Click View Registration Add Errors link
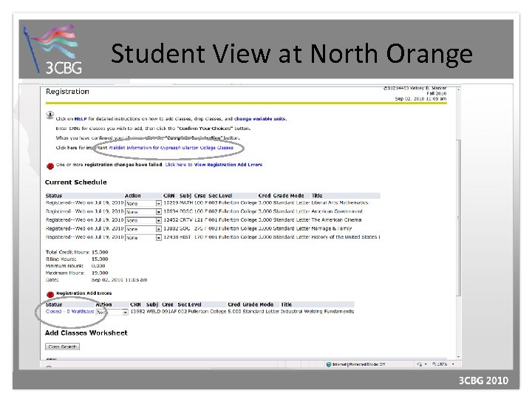The width and height of the screenshot is (532, 399). click(x=228, y=165)
